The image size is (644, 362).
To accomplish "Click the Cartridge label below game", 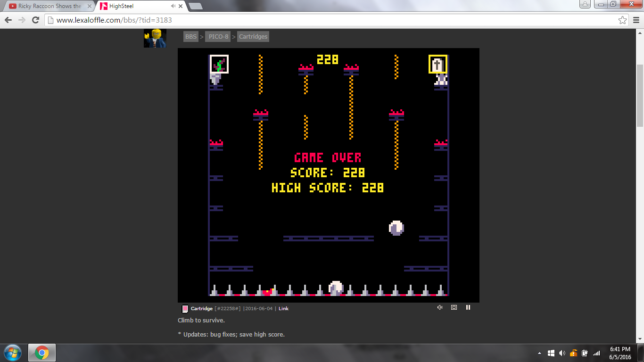I will [x=202, y=309].
